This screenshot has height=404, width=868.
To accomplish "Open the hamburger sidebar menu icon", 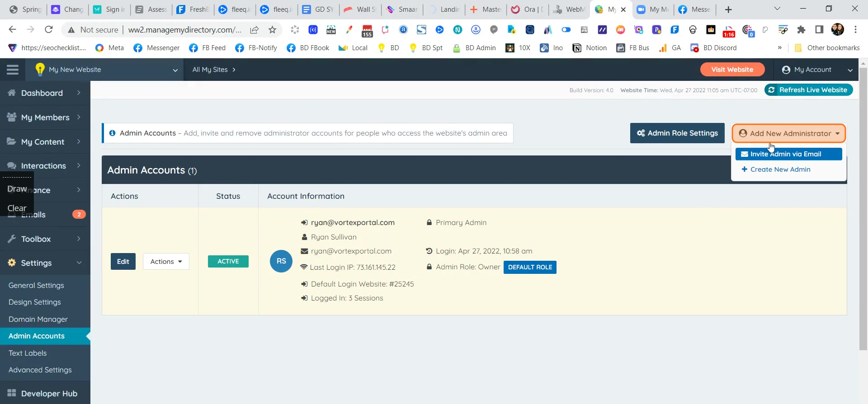I will [x=13, y=70].
